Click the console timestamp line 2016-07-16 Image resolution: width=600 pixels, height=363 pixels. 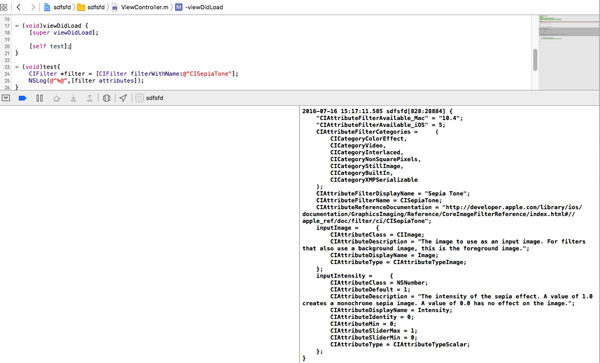point(377,111)
